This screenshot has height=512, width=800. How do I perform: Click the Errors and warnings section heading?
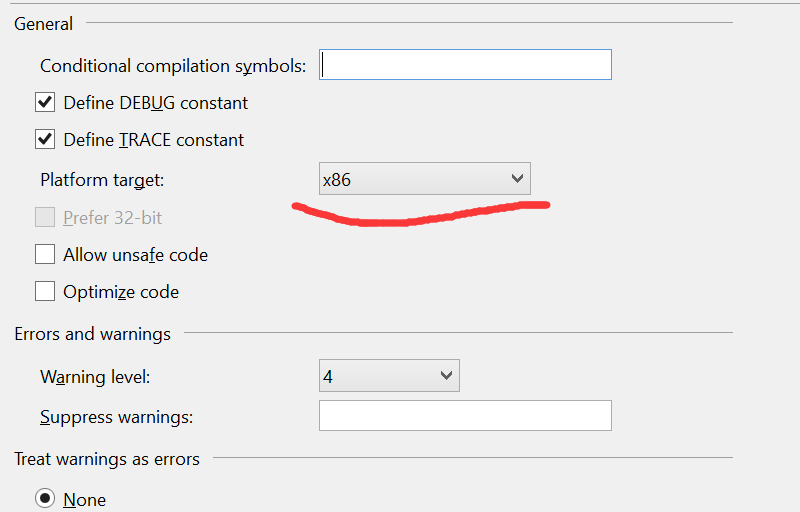[92, 334]
